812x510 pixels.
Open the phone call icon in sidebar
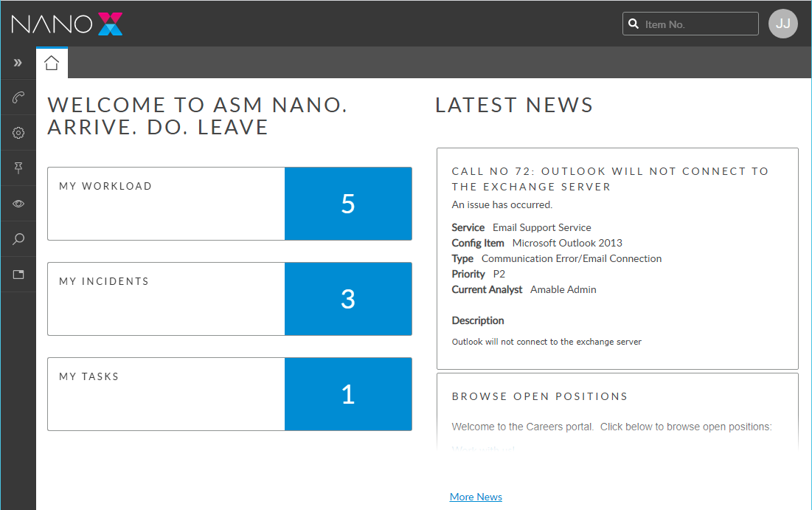tap(18, 97)
